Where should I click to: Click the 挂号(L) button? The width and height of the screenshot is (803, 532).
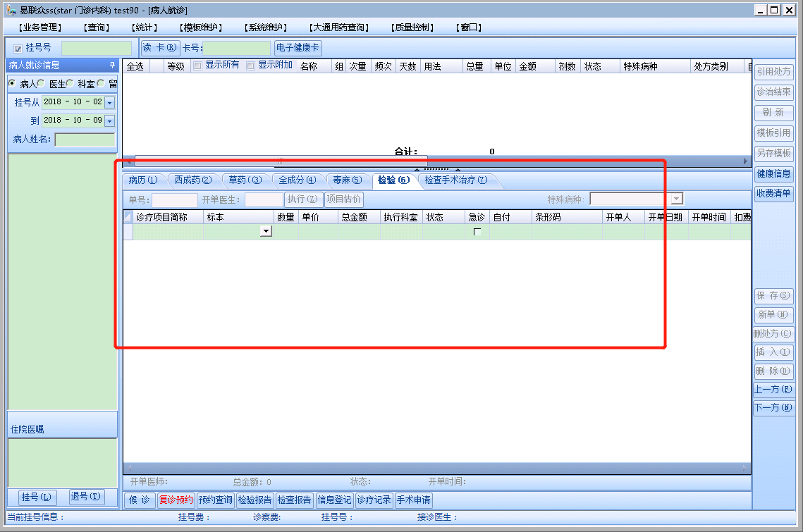coord(37,497)
